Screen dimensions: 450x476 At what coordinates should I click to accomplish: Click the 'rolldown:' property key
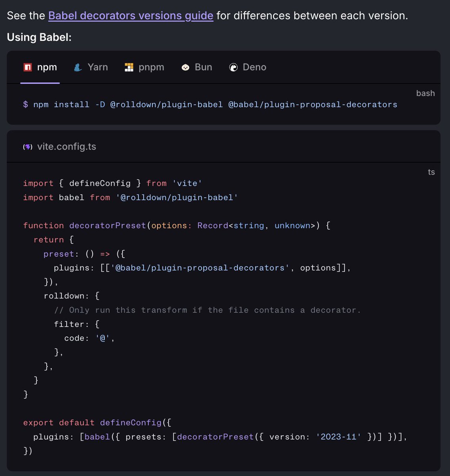click(66, 296)
